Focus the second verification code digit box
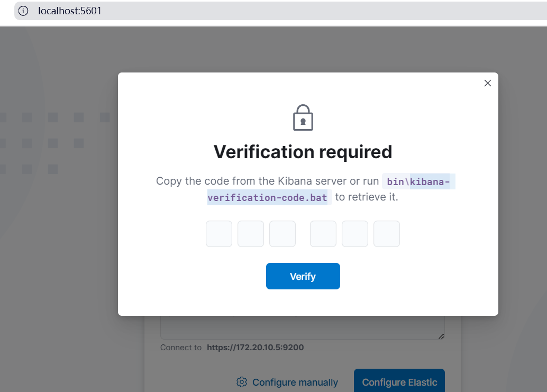This screenshot has height=392, width=547. [x=251, y=234]
